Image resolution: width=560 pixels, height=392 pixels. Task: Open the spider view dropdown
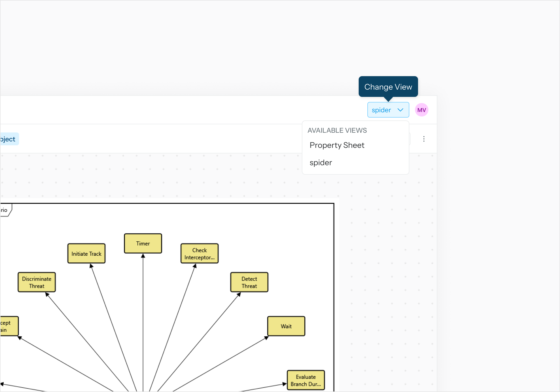click(388, 110)
